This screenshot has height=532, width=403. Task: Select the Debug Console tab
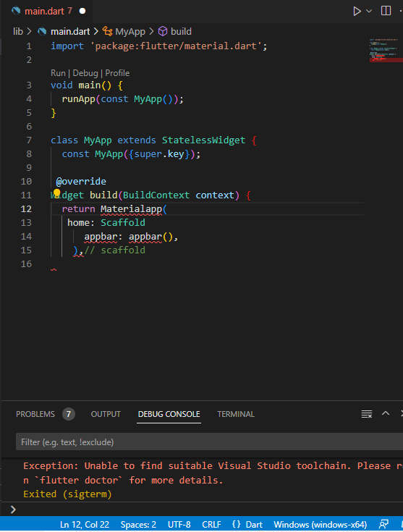pos(169,414)
